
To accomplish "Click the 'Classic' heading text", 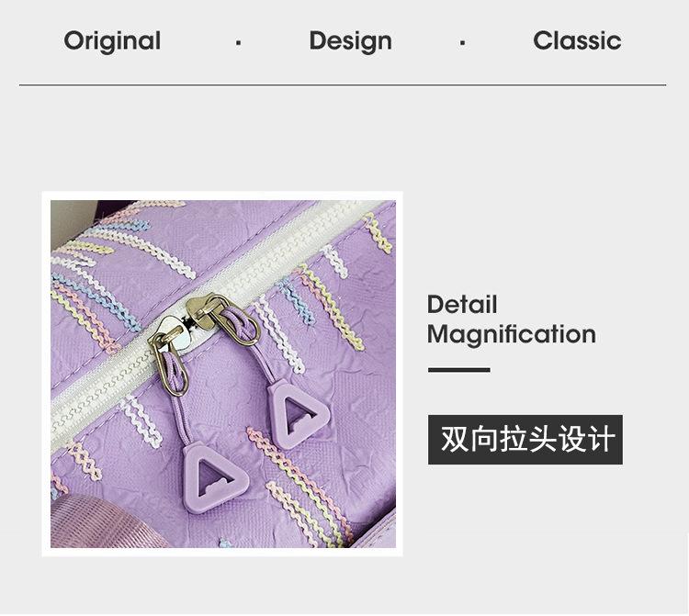I will (x=577, y=40).
